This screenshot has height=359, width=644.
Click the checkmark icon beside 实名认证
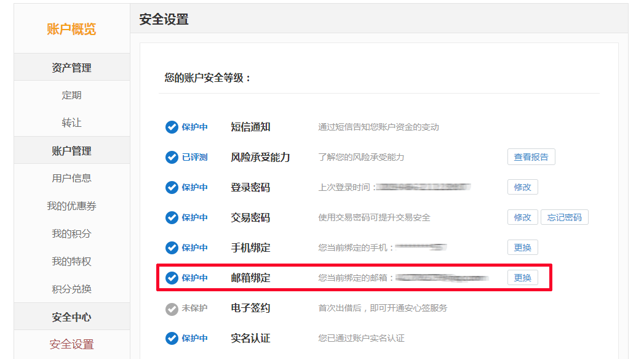172,338
